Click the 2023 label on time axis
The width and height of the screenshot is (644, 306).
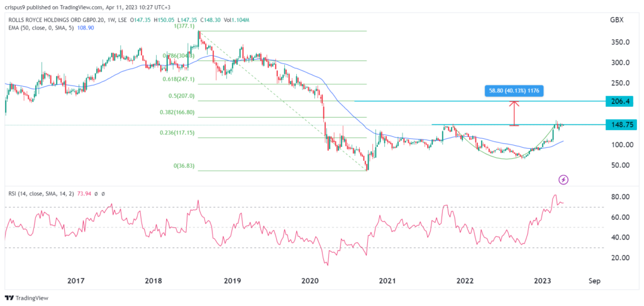click(543, 281)
